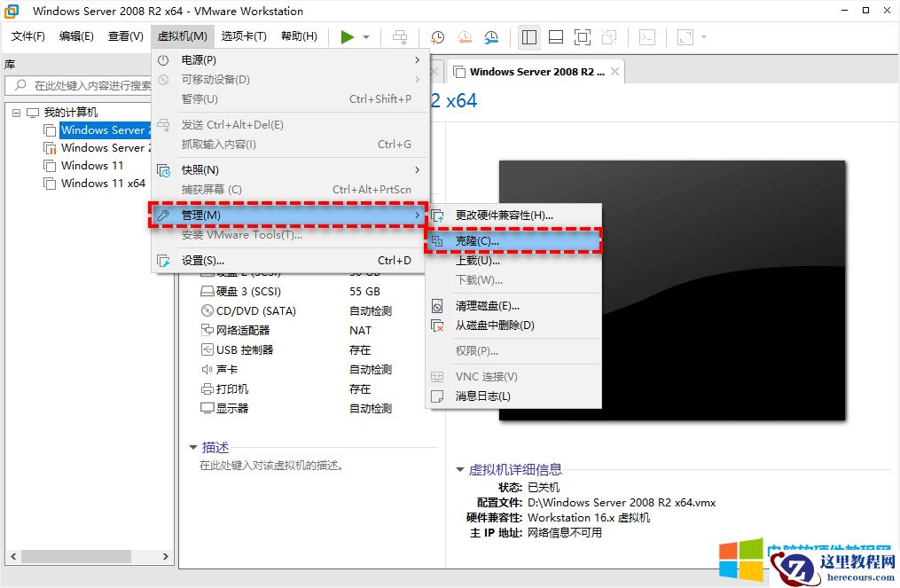Image resolution: width=900 pixels, height=588 pixels.
Task: Select the 声卡 device row
Action: click(x=296, y=370)
